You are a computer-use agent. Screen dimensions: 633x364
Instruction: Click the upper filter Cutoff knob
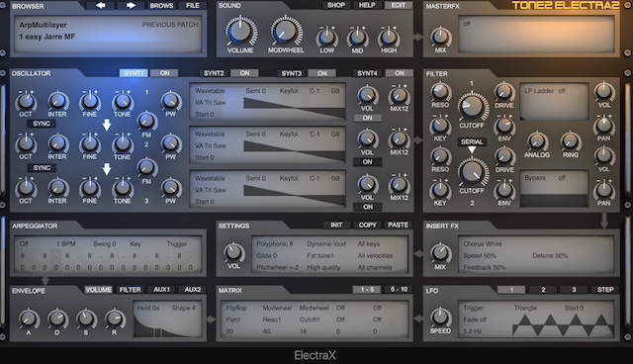tap(472, 106)
